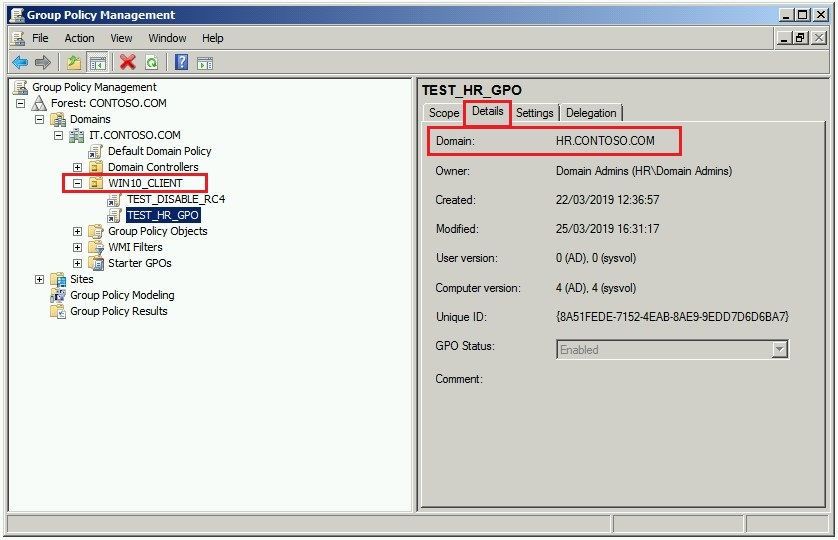
Task: Click the root Group Policy Management icon
Action: [x=20, y=87]
